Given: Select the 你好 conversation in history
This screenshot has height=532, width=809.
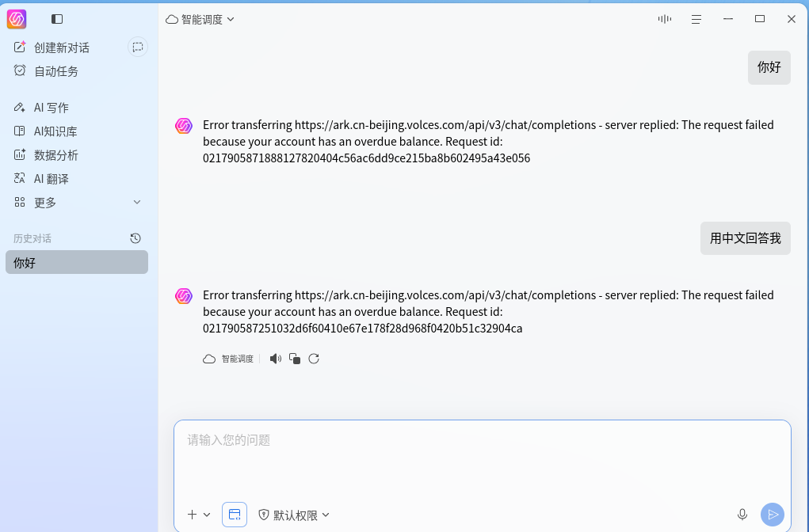Looking at the screenshot, I should [x=77, y=262].
